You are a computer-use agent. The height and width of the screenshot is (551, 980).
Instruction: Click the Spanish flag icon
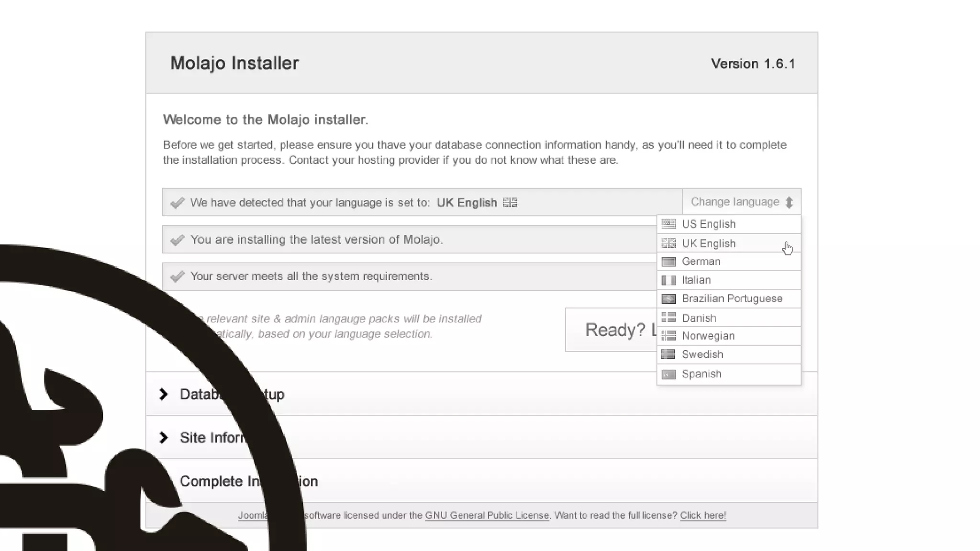click(668, 374)
